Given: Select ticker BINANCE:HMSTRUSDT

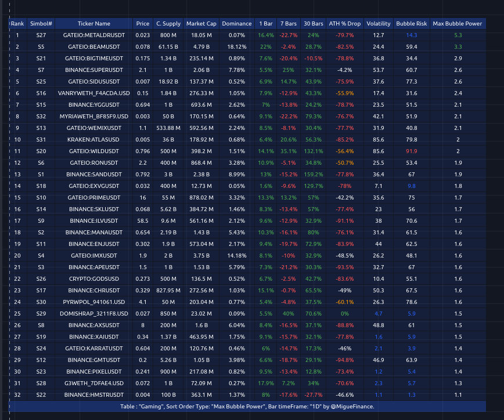Looking at the screenshot, I should pos(94,394).
